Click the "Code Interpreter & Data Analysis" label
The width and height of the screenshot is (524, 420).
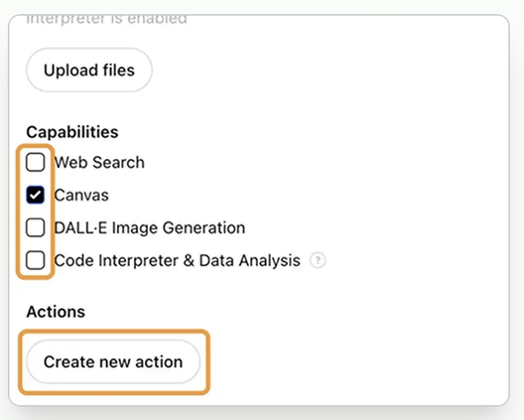(x=176, y=260)
